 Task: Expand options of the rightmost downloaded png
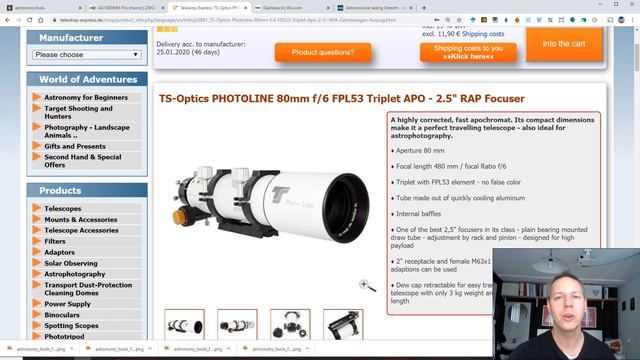click(x=307, y=349)
